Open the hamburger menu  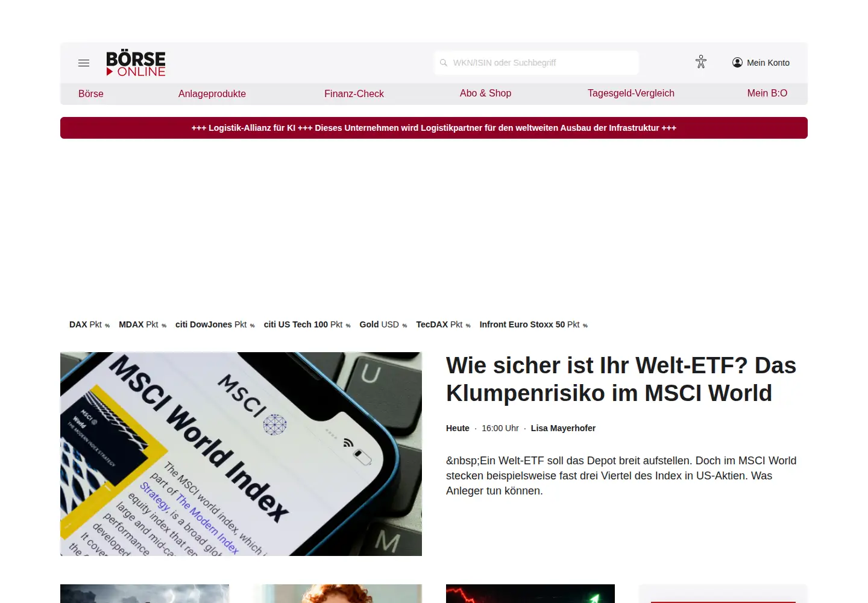click(84, 63)
